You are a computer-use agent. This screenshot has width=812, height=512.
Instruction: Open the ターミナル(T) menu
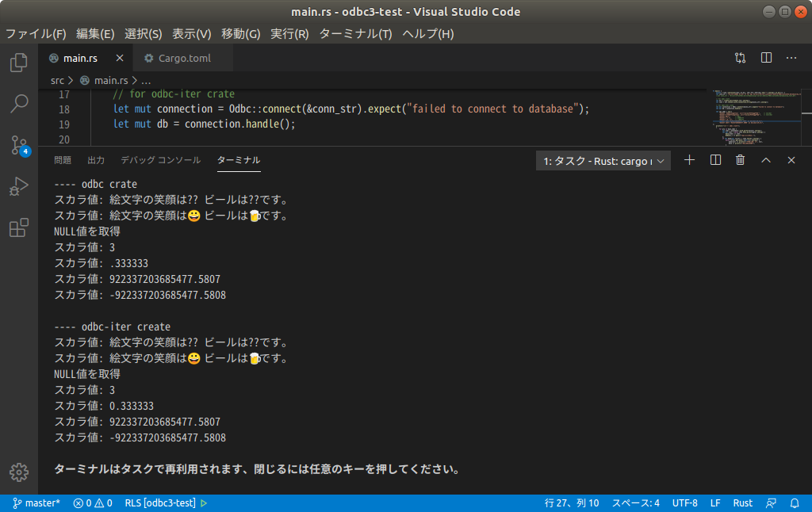[x=356, y=34]
